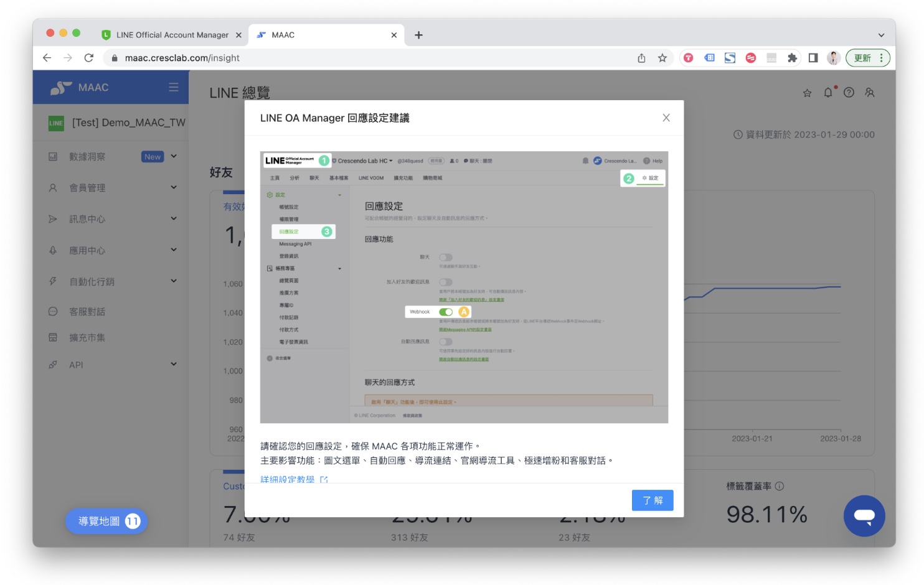Open the help question mark icon
924x585 pixels.
[849, 93]
